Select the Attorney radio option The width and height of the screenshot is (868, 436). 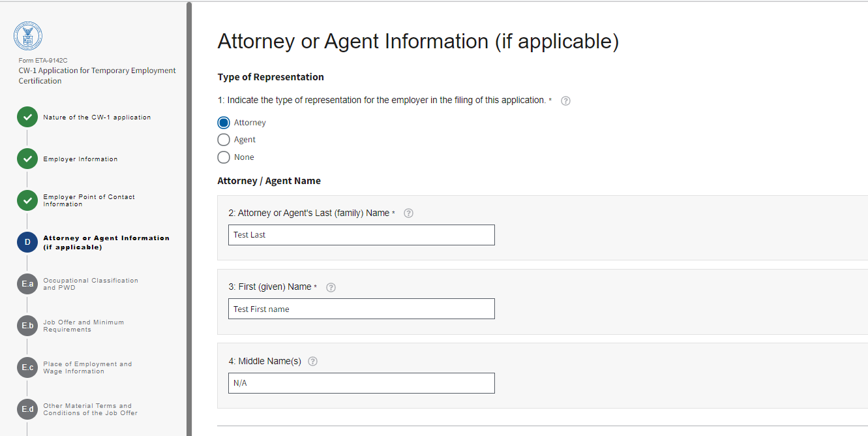(224, 123)
